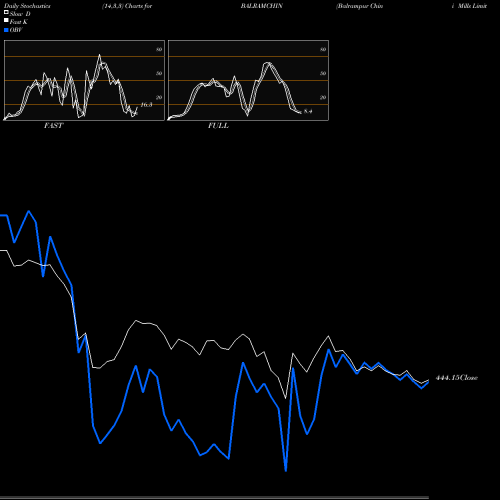Click the 50 level label in FAST chart

coord(159,73)
